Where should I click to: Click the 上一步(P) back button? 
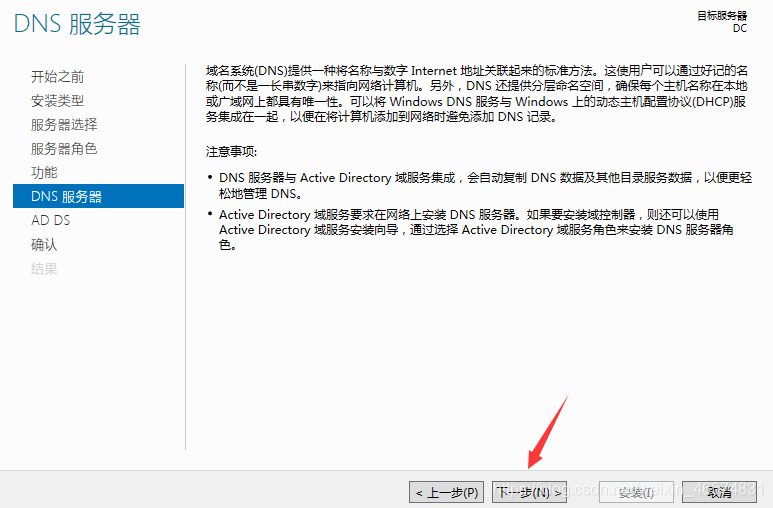[x=447, y=492]
